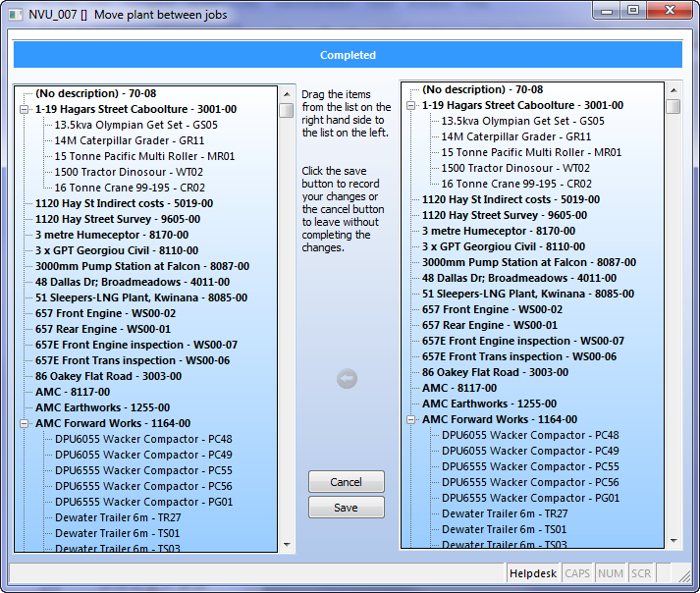Click the right list scrollbar thumb
700x593 pixels.
[x=673, y=107]
